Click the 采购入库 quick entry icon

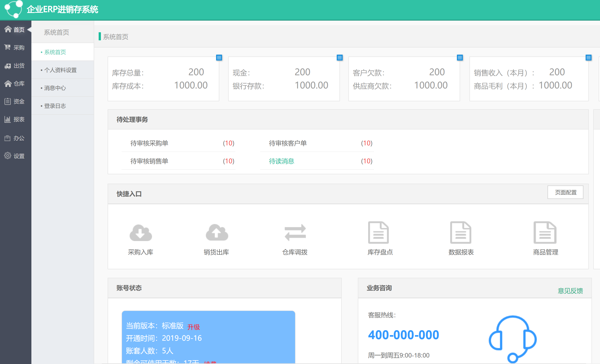(x=140, y=233)
